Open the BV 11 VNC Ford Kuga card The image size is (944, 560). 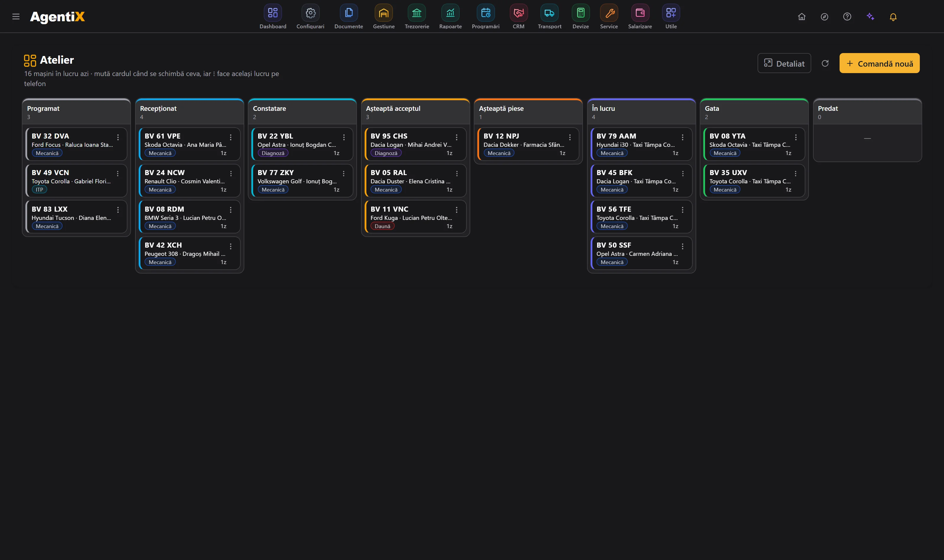(x=415, y=217)
